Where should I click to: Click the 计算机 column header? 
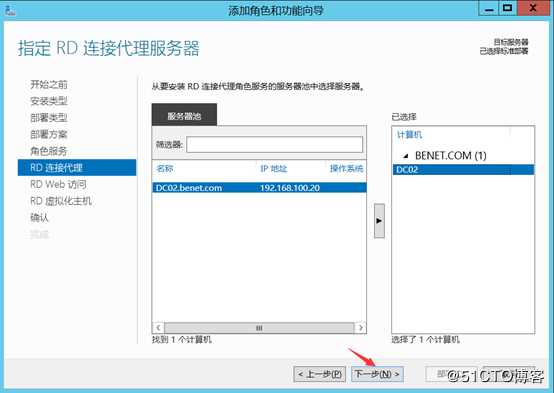tap(409, 135)
